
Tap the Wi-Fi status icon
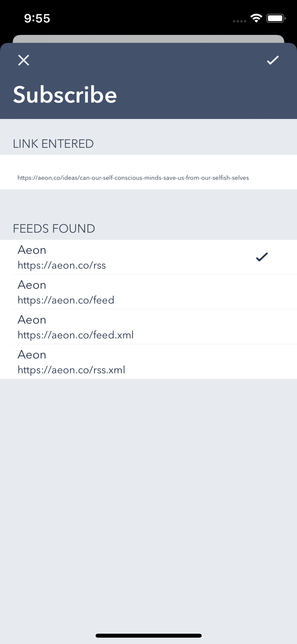pos(256,18)
